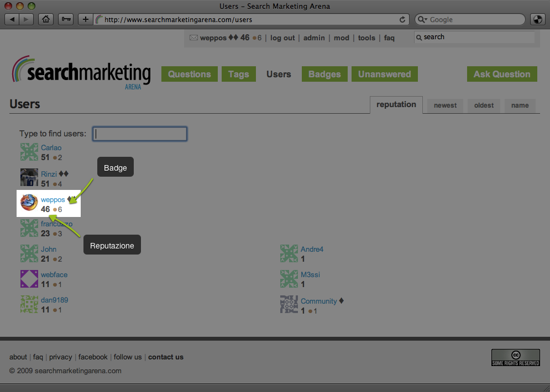The width and height of the screenshot is (550, 392).
Task: Click the site search box
Action: (474, 37)
